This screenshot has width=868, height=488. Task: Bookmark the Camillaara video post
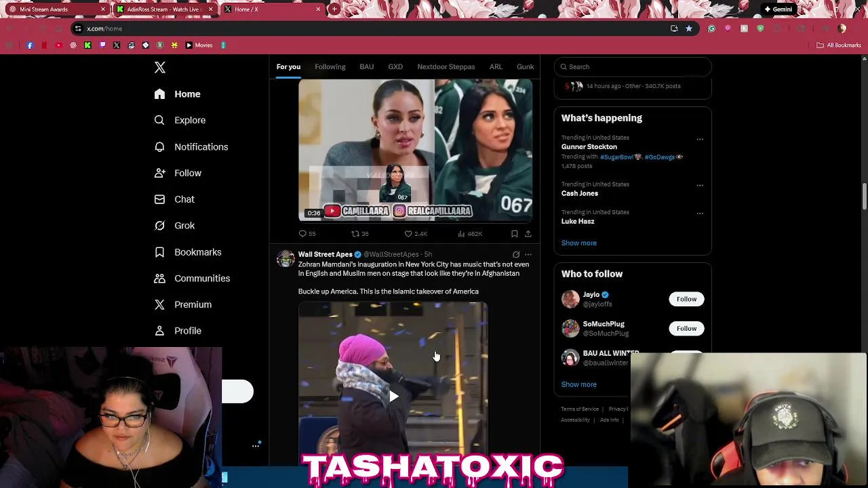tap(515, 234)
